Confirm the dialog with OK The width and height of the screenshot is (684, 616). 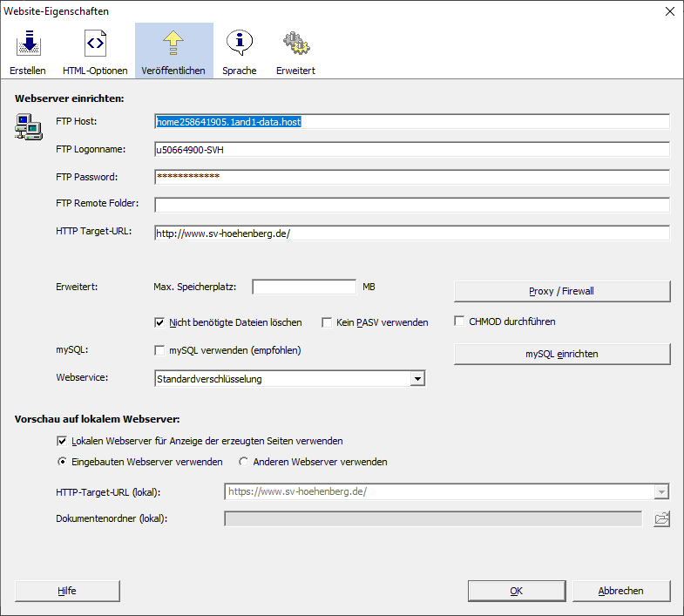[x=516, y=591]
